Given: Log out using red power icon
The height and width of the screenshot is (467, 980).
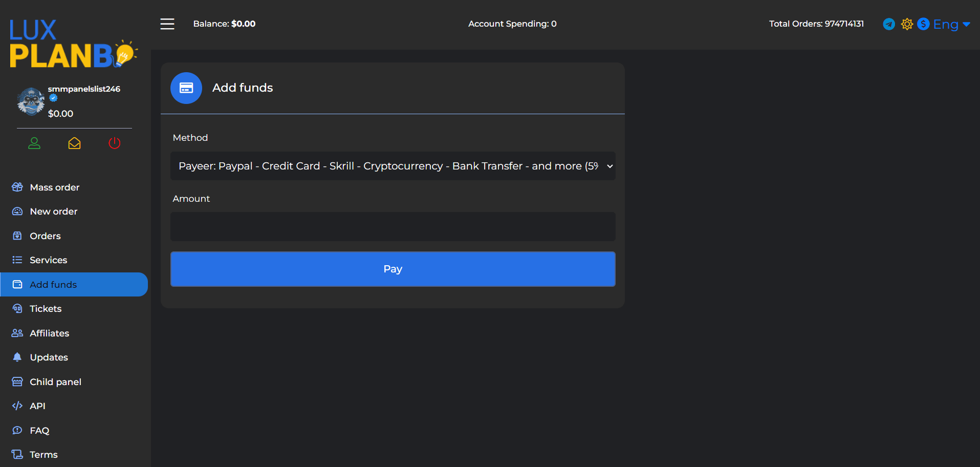Looking at the screenshot, I should coord(115,143).
